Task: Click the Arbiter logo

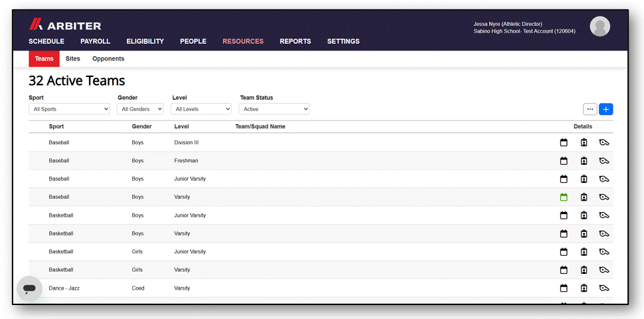Action: point(65,25)
